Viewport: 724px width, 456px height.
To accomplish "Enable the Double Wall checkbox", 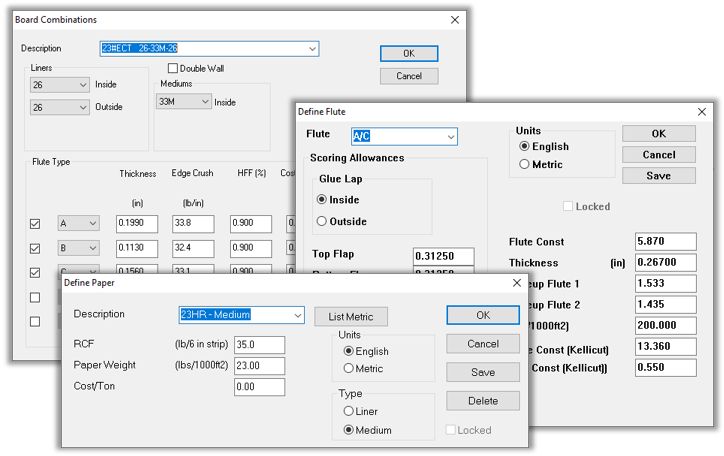I will pyautogui.click(x=173, y=68).
